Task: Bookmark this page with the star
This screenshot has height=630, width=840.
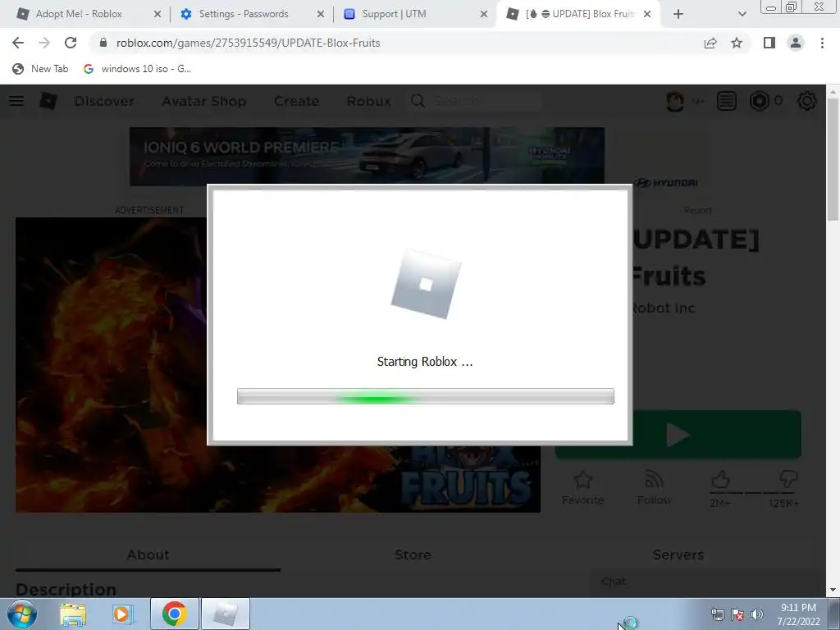Action: 737,43
